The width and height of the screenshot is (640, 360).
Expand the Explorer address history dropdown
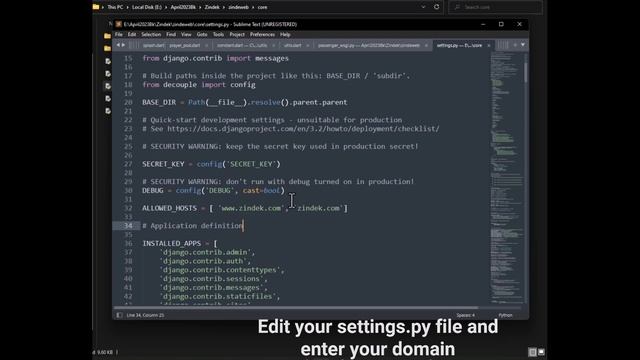pos(423,7)
